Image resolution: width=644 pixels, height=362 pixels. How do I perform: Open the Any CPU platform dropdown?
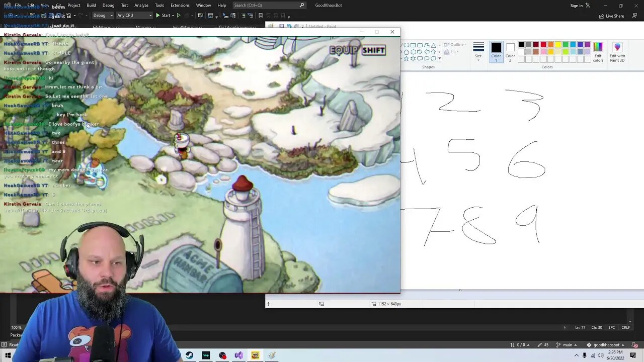click(x=134, y=16)
